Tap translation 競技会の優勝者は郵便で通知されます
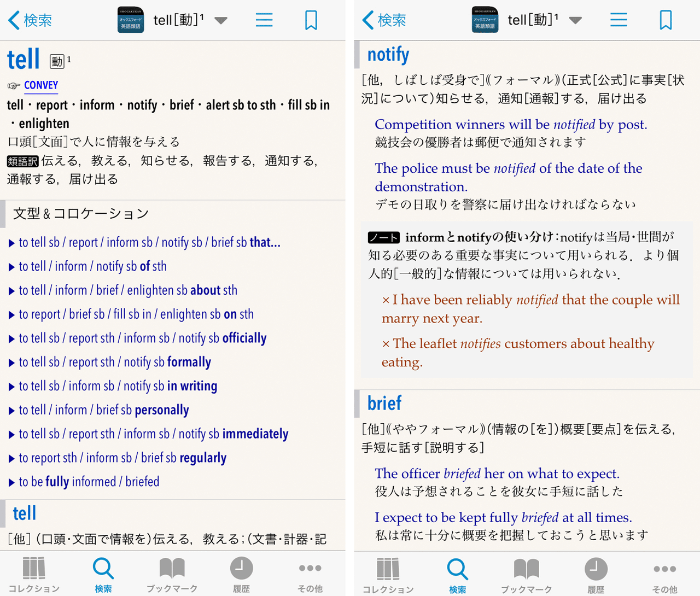 pyautogui.click(x=480, y=143)
